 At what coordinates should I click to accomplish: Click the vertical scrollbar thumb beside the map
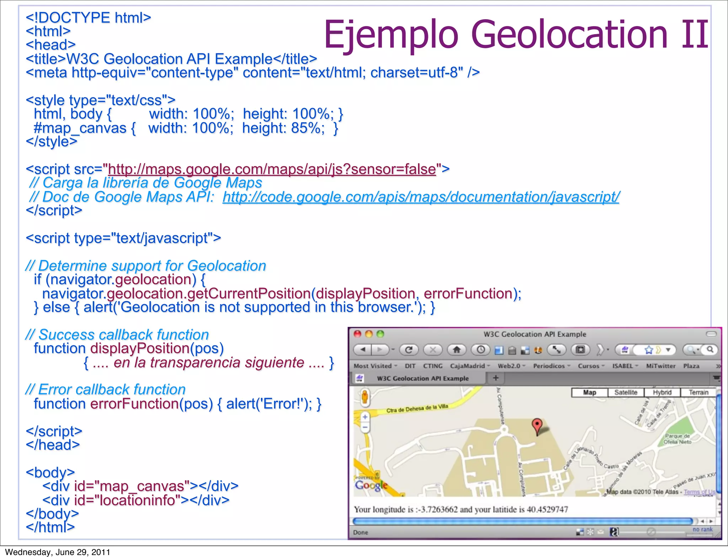(x=719, y=443)
